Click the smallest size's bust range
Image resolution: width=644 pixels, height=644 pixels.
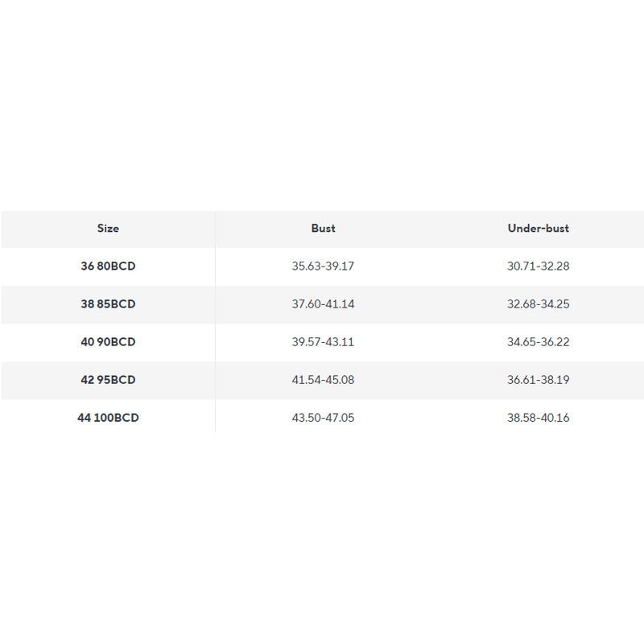[323, 266]
